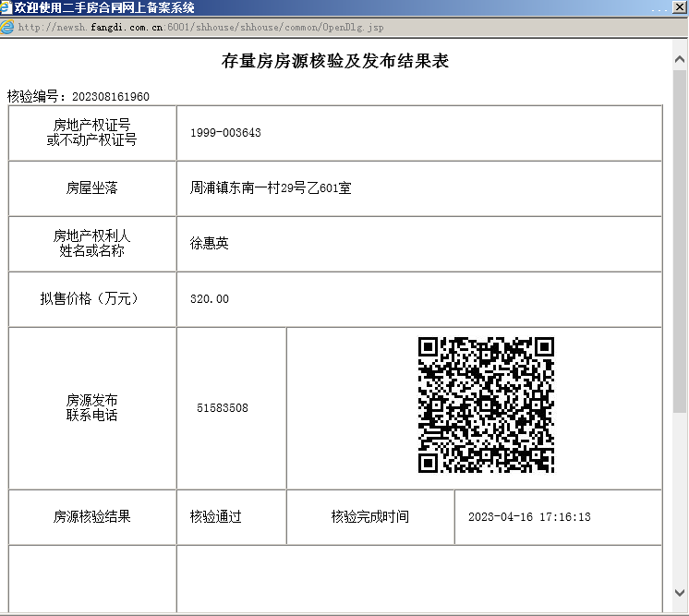
Task: Click the scroll down arrow
Action: click(680, 592)
